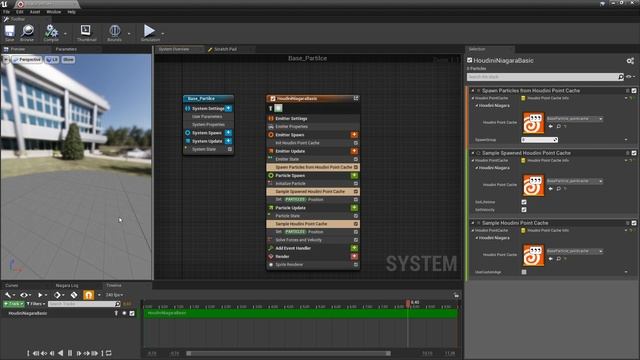
Task: Toggle the GetVelocity checkbox
Action: click(x=524, y=210)
